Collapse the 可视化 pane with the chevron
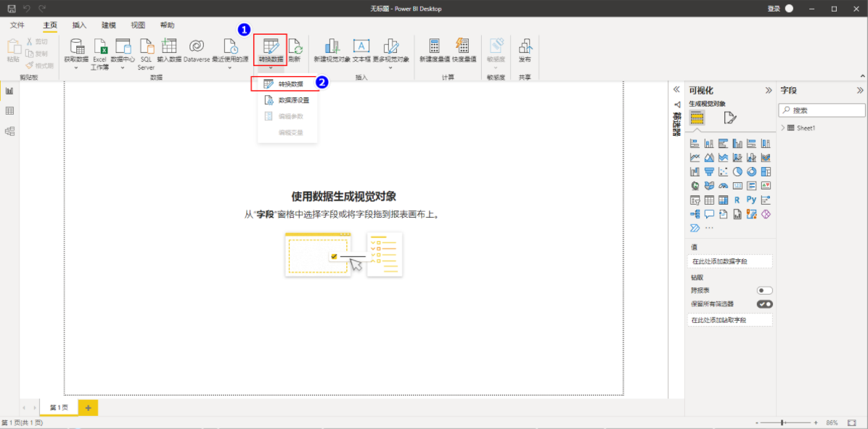This screenshot has height=429, width=868. [769, 90]
